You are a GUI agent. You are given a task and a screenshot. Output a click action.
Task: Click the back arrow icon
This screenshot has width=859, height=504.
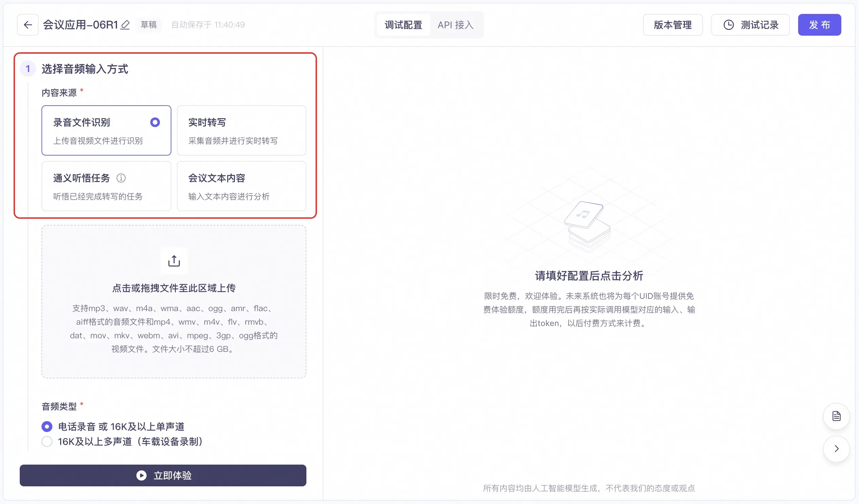pos(28,25)
